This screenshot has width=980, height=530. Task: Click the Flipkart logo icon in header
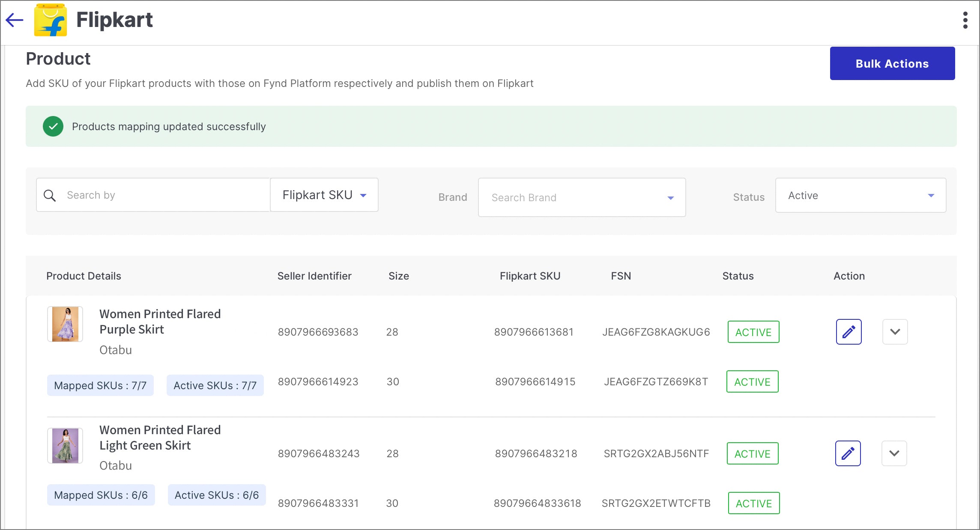(x=51, y=19)
